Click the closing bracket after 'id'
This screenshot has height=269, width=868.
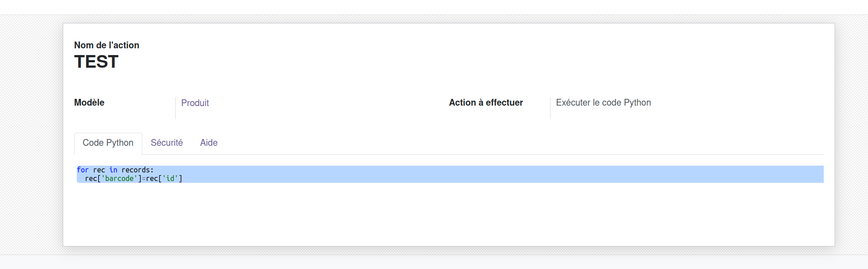tap(181, 179)
